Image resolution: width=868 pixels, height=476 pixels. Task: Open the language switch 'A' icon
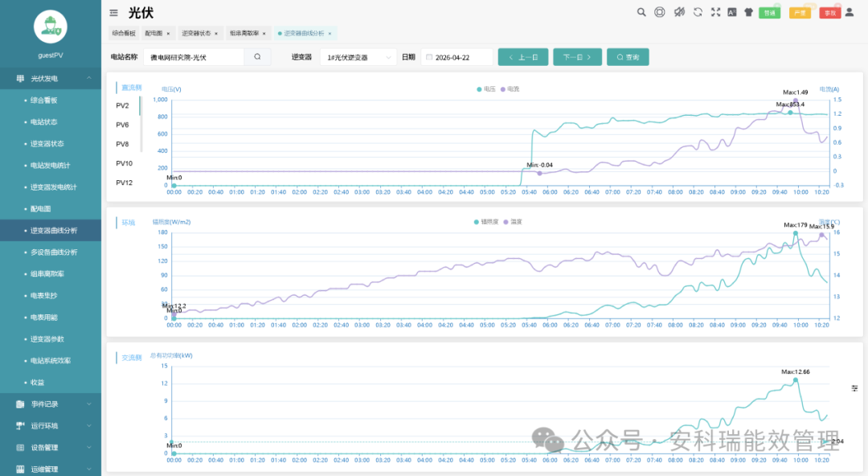[732, 12]
